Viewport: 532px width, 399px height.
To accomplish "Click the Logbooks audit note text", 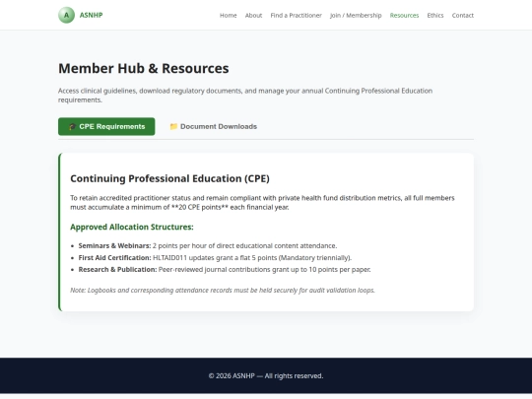I will (x=223, y=290).
